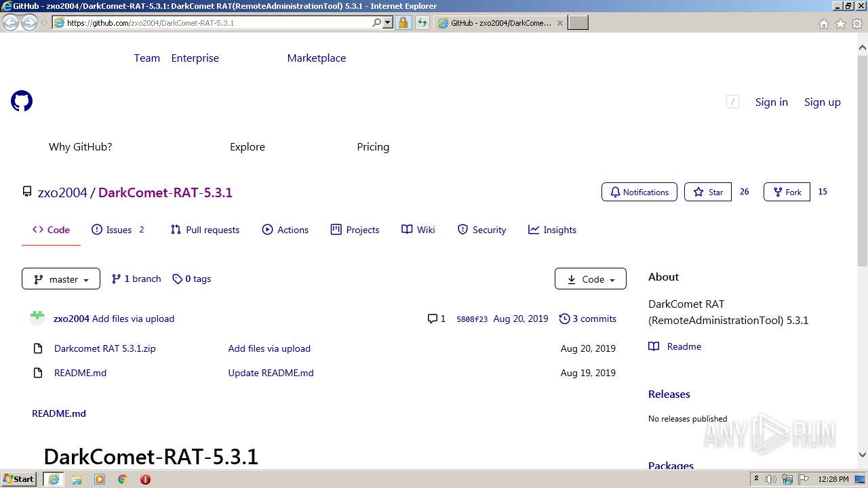The image size is (868, 488).
Task: Open the address bar history dropdown arrow
Action: [388, 22]
